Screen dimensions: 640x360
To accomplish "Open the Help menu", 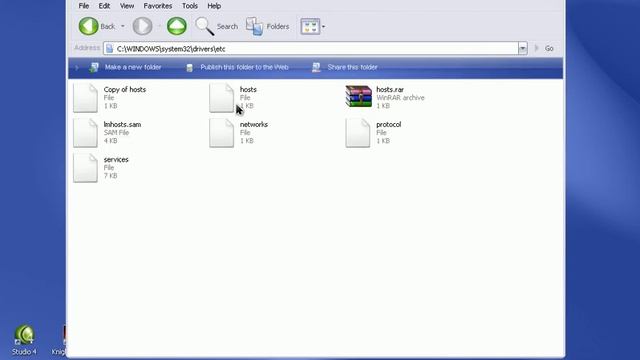I will click(x=214, y=6).
